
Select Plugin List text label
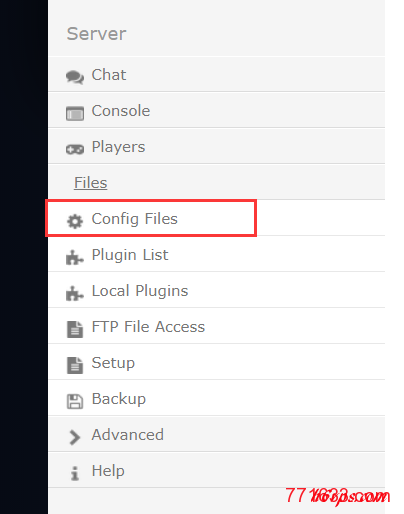[x=130, y=255]
